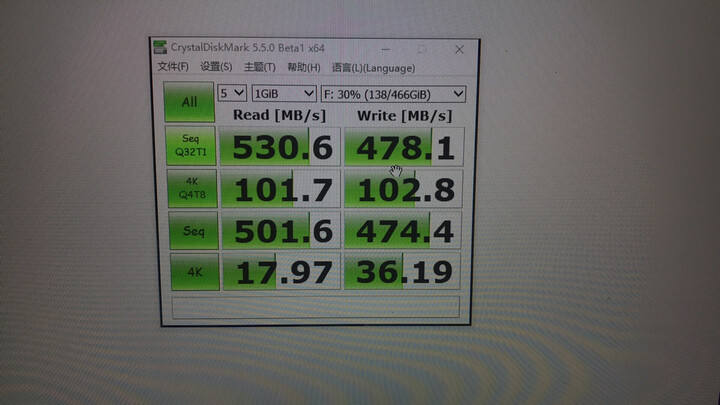Start the 4K Q4T8 test

point(192,188)
